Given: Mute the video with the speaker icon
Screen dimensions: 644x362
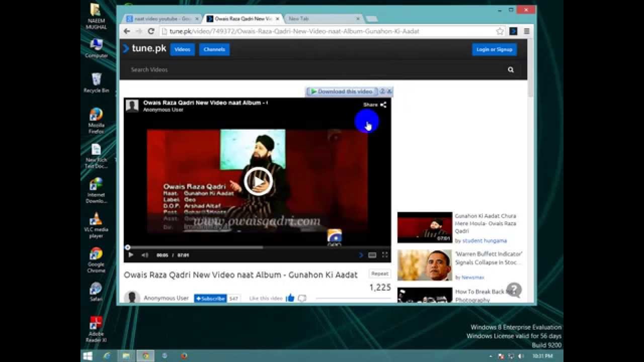Looking at the screenshot, I should tap(145, 255).
